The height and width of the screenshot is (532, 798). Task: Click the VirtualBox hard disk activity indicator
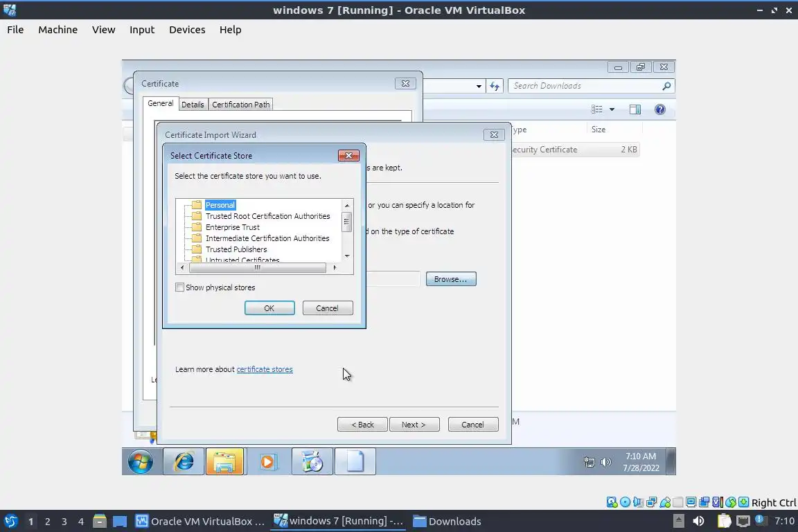612,502
